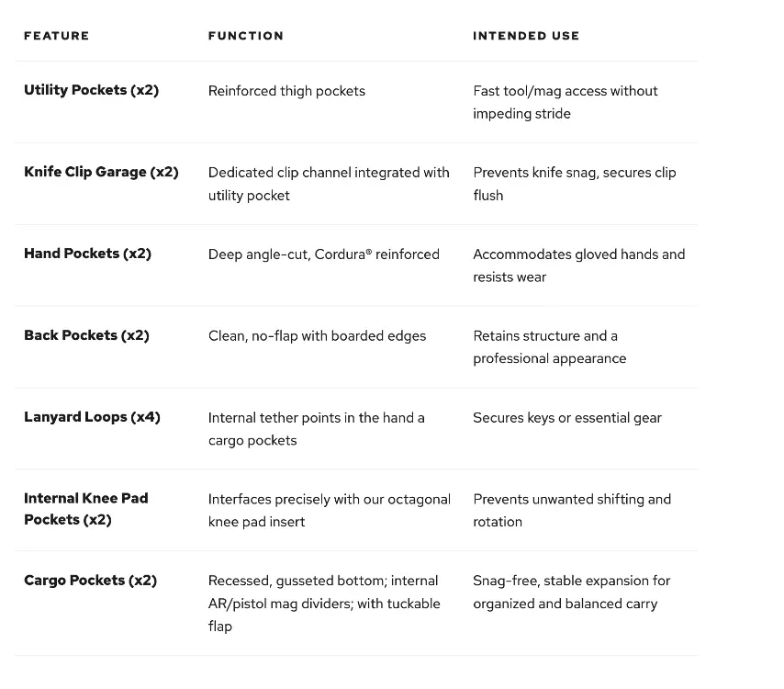This screenshot has width=784, height=689.
Task: Click the "Snag-free, stable expansion" intended use
Action: (x=571, y=593)
